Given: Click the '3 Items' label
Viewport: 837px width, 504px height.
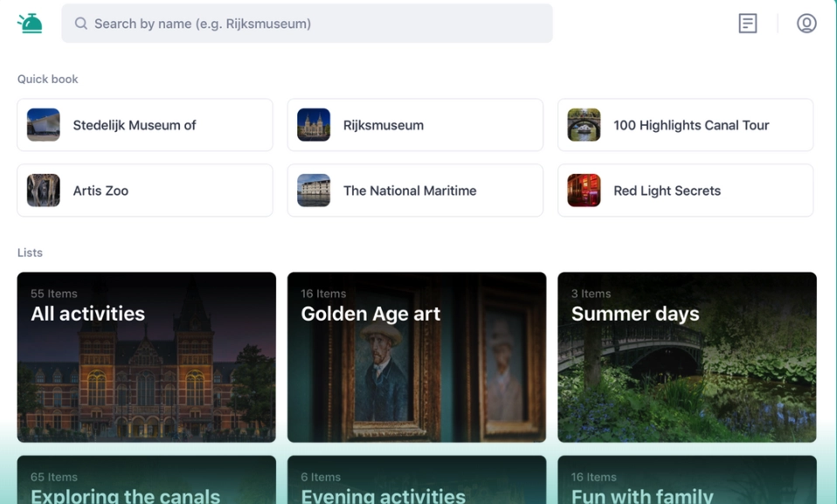Looking at the screenshot, I should click(x=591, y=293).
